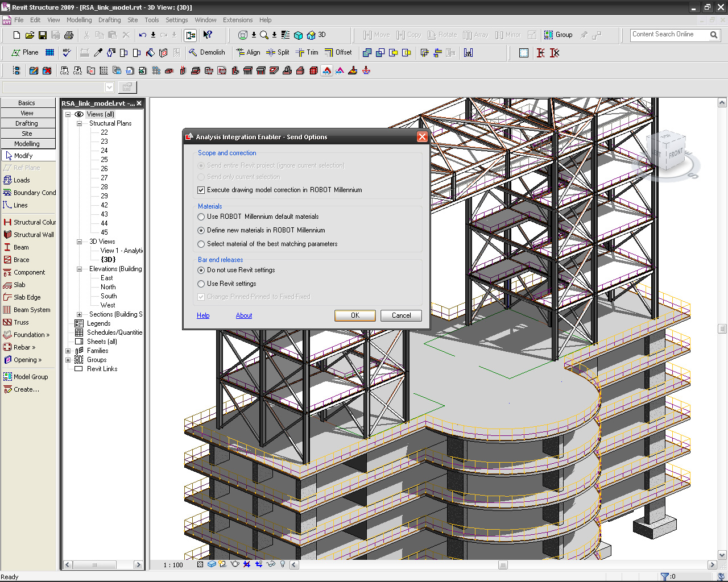Open the About link in dialog
The width and height of the screenshot is (728, 582).
click(x=244, y=315)
